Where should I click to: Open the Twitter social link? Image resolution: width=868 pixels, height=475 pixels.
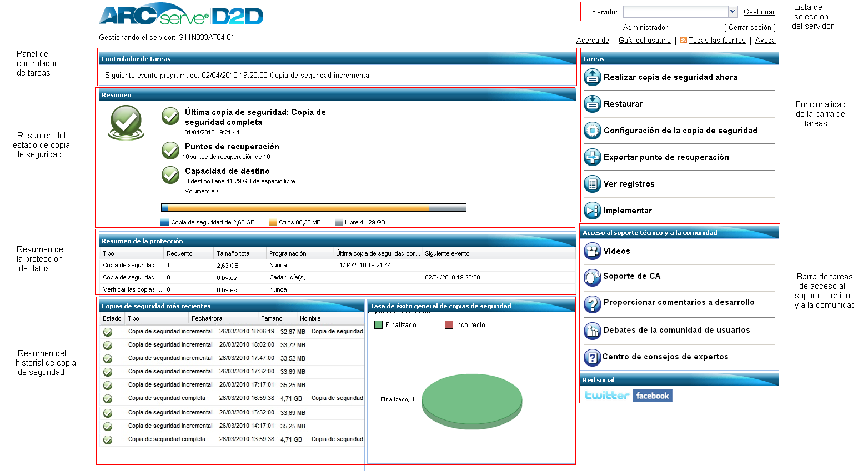click(x=607, y=396)
